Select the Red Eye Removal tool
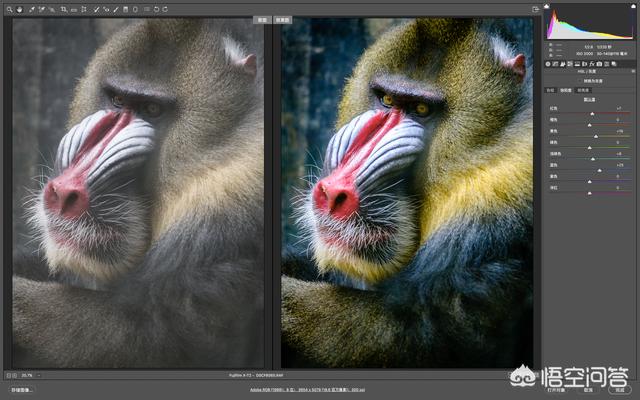The width and height of the screenshot is (640, 400). [106, 9]
